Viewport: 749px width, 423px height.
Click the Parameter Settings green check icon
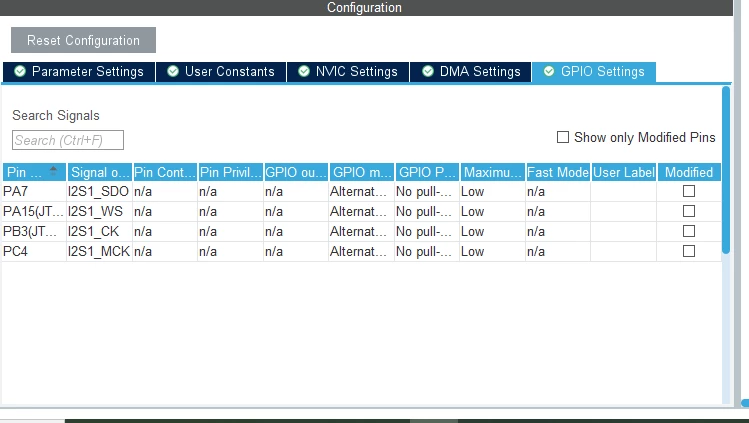[20, 71]
